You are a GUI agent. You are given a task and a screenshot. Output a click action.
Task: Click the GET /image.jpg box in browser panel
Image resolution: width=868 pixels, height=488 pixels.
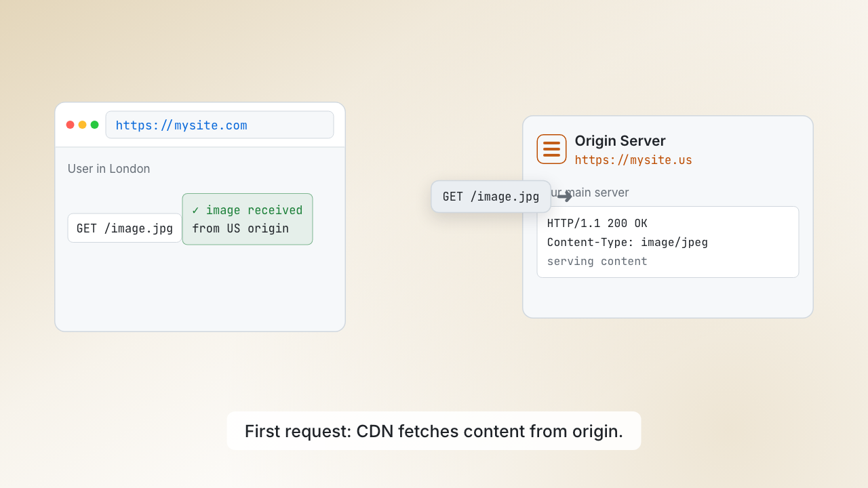125,228
